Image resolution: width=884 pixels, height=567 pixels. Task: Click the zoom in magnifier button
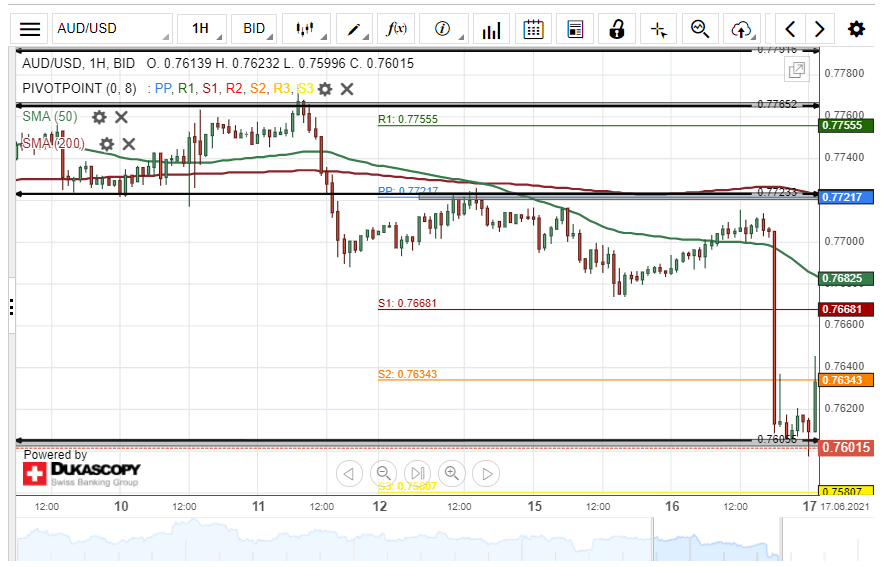click(x=452, y=473)
